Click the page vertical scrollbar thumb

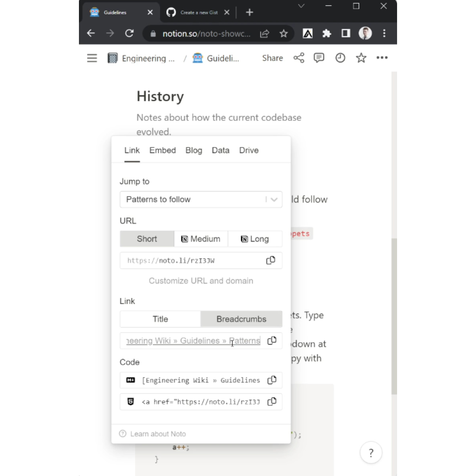394,317
